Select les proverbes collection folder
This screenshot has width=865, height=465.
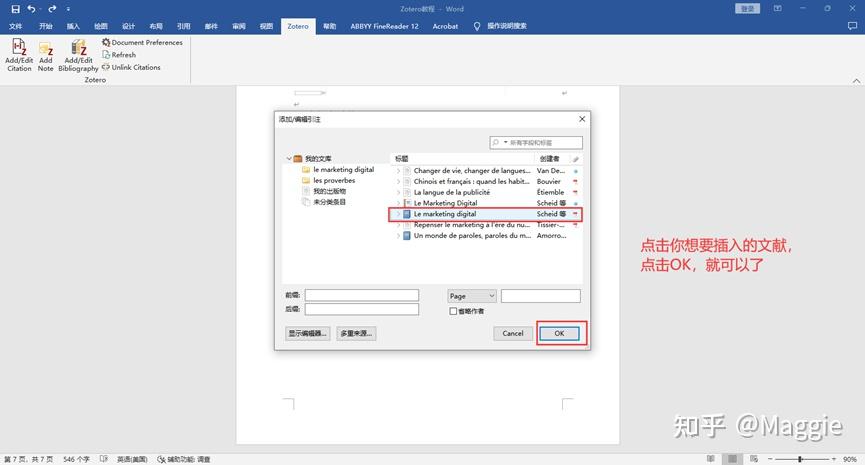pos(329,180)
